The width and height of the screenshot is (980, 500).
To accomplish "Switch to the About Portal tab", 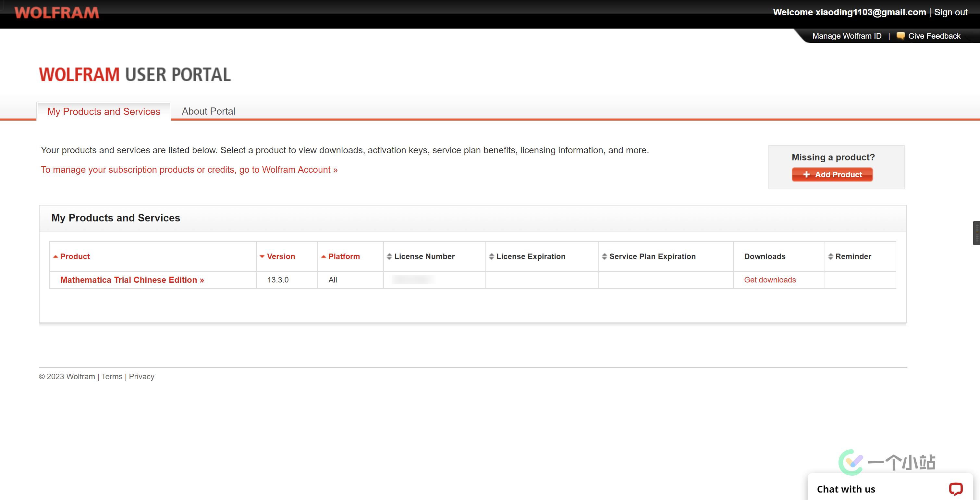I will (208, 111).
